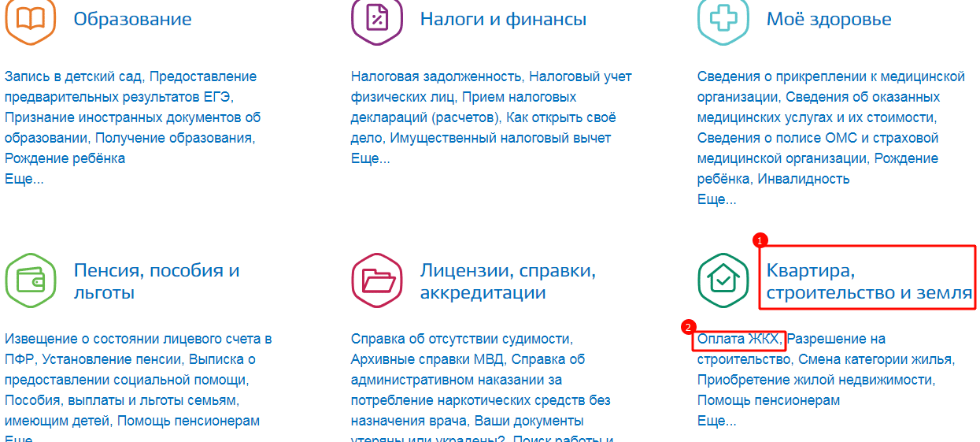Expand Еще under Моё здоровье
The width and height of the screenshot is (980, 442).
716,199
